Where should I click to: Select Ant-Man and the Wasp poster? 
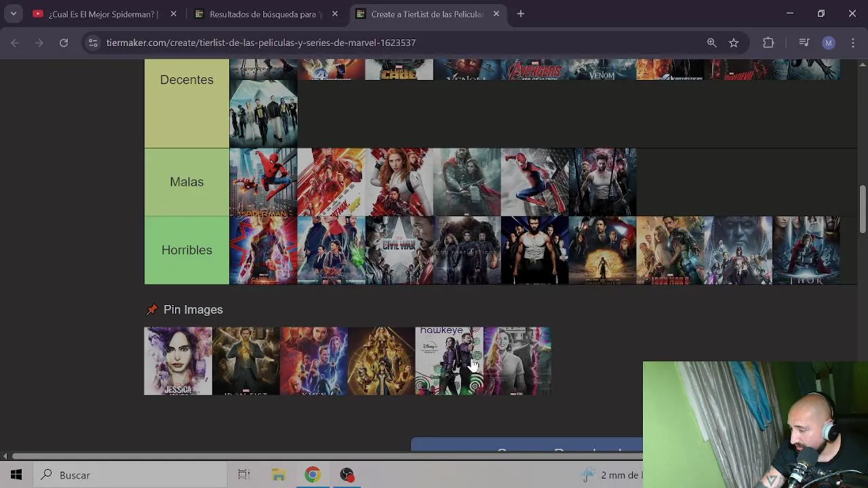pos(331,182)
